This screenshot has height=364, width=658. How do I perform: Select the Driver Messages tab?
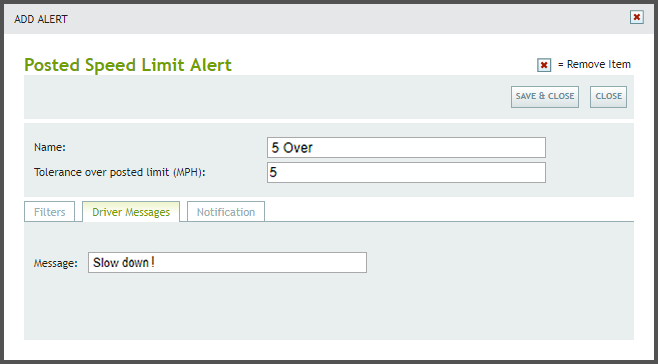(x=131, y=212)
